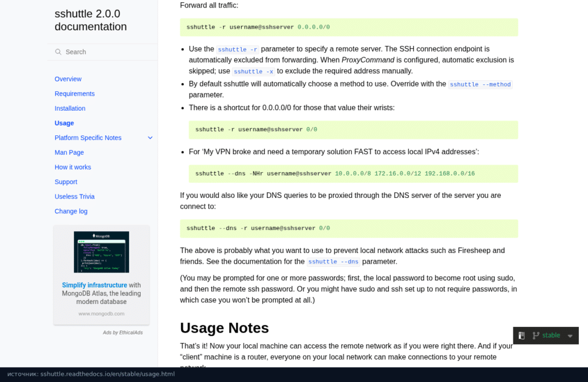Go to the Requirements section

[x=75, y=93]
